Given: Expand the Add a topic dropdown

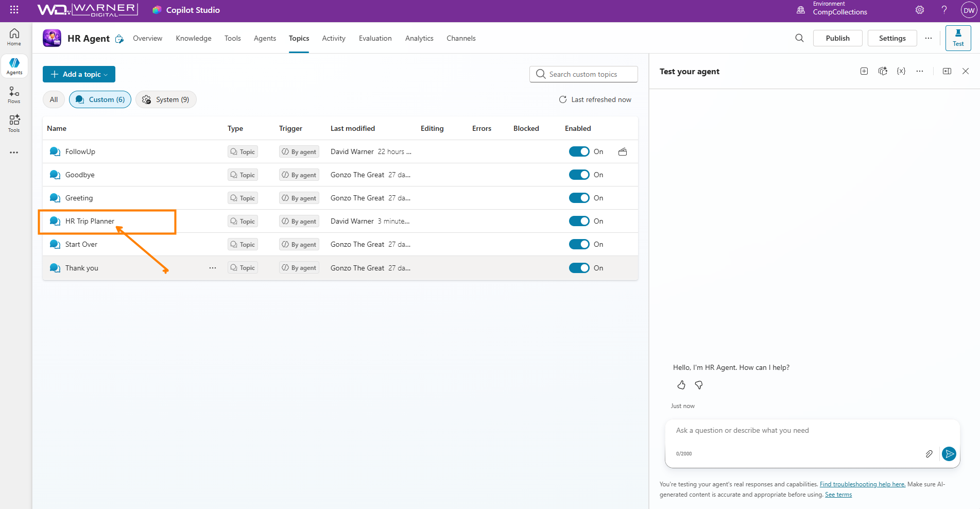Looking at the screenshot, I should tap(79, 74).
